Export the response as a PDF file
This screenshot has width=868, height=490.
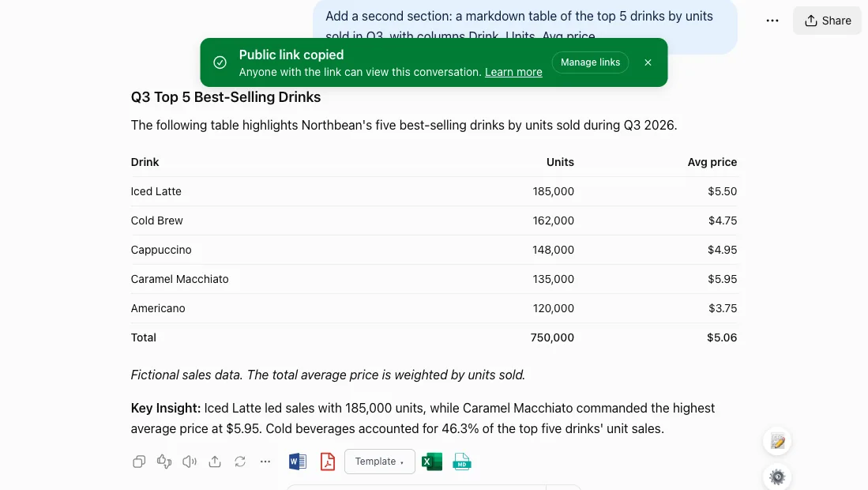[x=328, y=462]
